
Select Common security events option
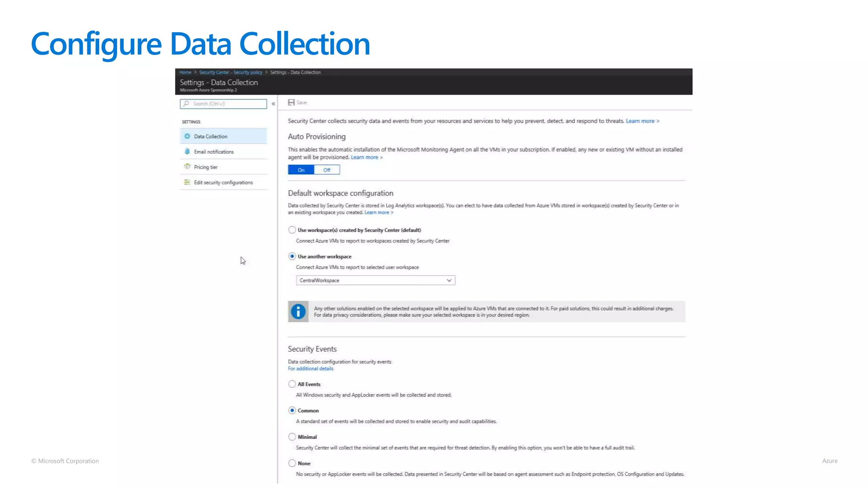coord(292,410)
